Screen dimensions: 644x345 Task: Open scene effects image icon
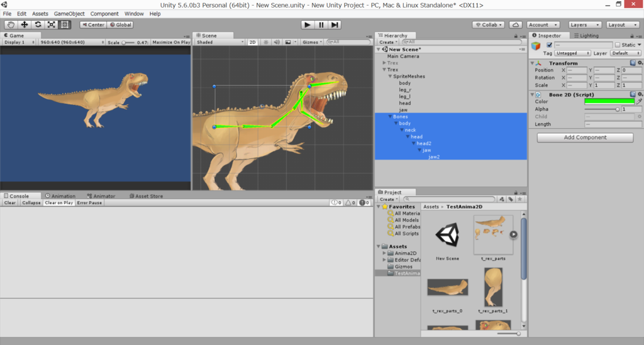point(288,42)
